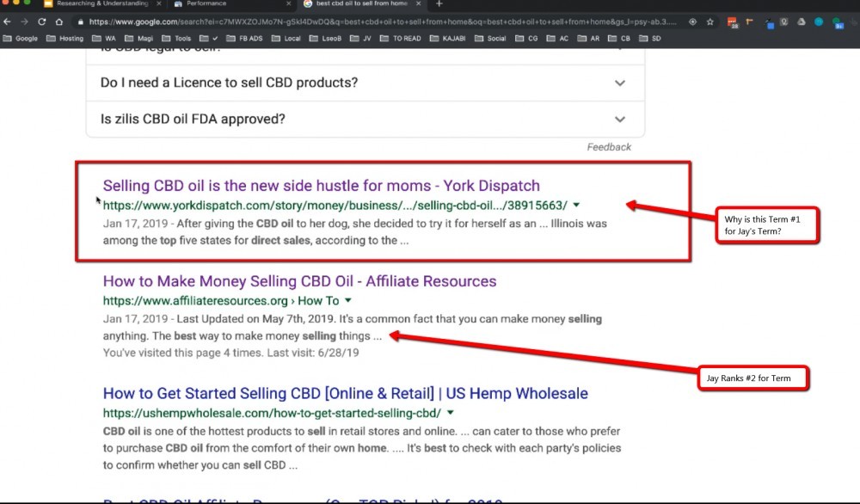
Task: Open the AC bookmarks folder
Action: pos(558,39)
